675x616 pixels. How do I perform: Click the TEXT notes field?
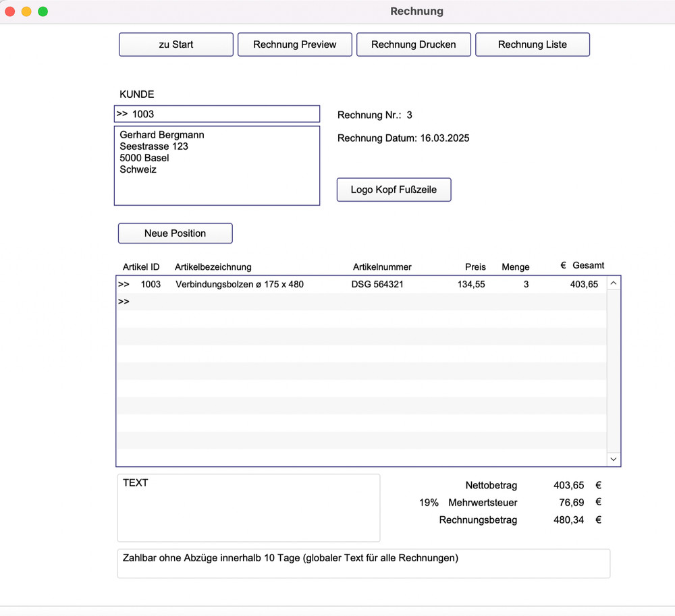point(248,506)
